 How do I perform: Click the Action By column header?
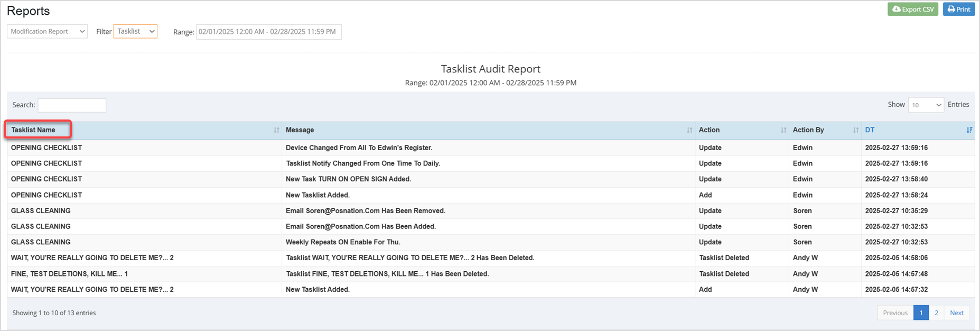(825, 130)
